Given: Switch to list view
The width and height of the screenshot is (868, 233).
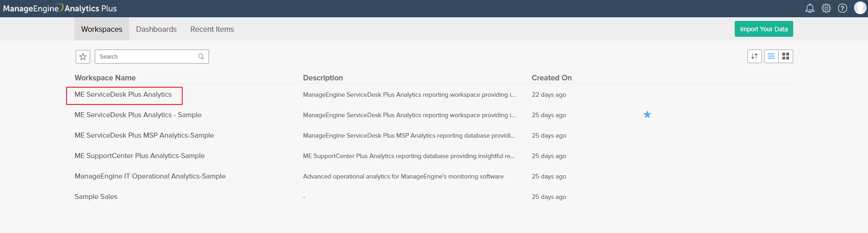Looking at the screenshot, I should tap(771, 56).
